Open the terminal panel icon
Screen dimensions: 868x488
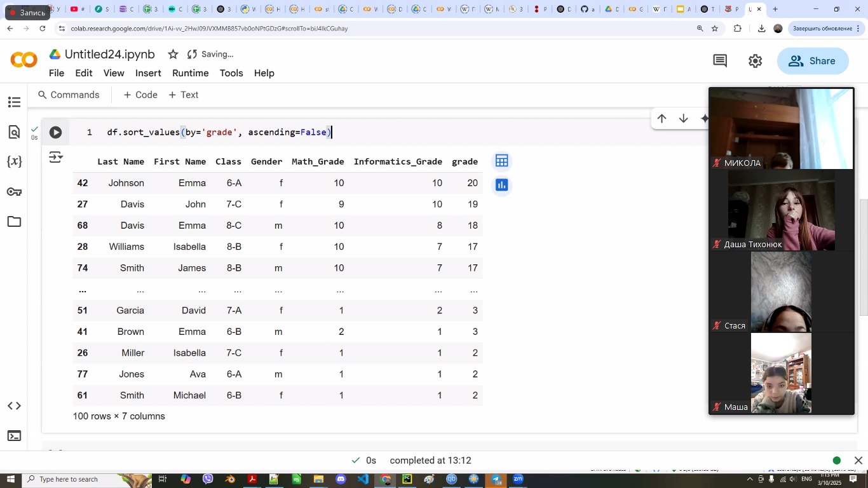click(14, 436)
